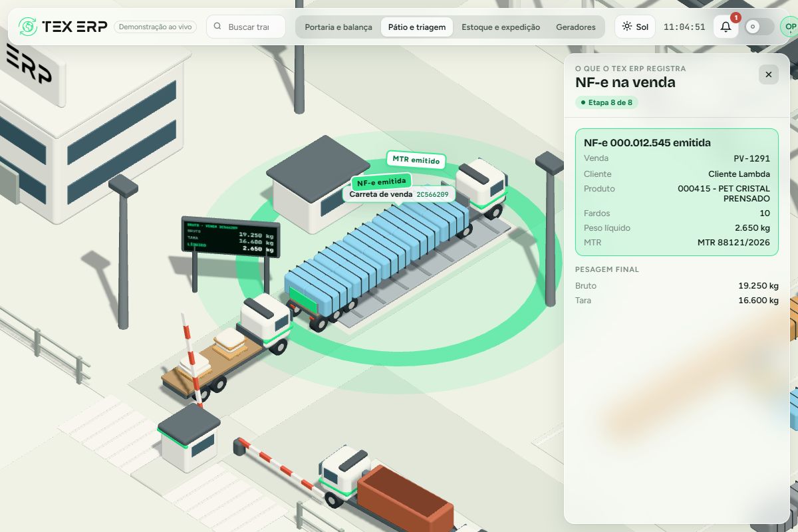Click the TEX ERP recycling logo icon
Screen dimensions: 798x532
coord(28,27)
